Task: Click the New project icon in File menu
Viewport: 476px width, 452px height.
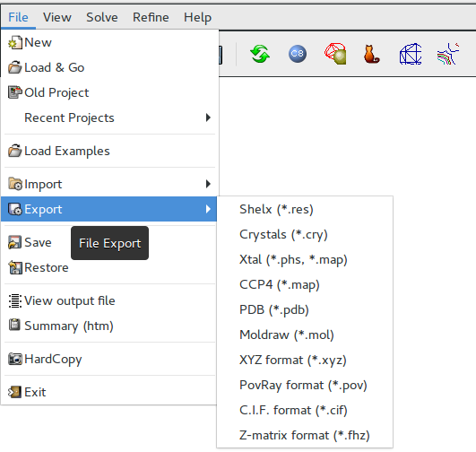Action: tap(15, 42)
